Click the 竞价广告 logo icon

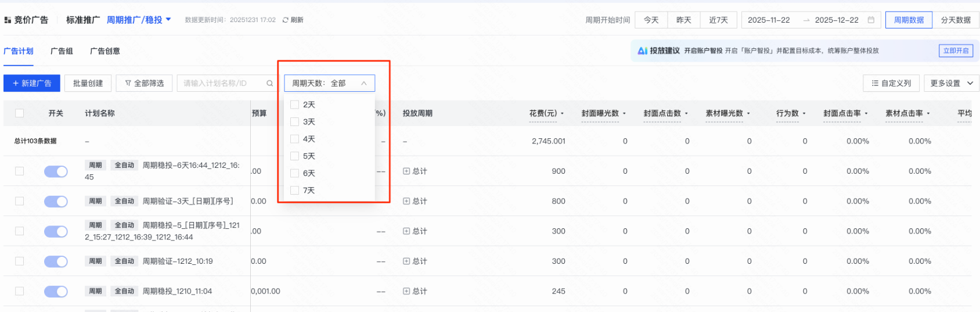point(8,20)
